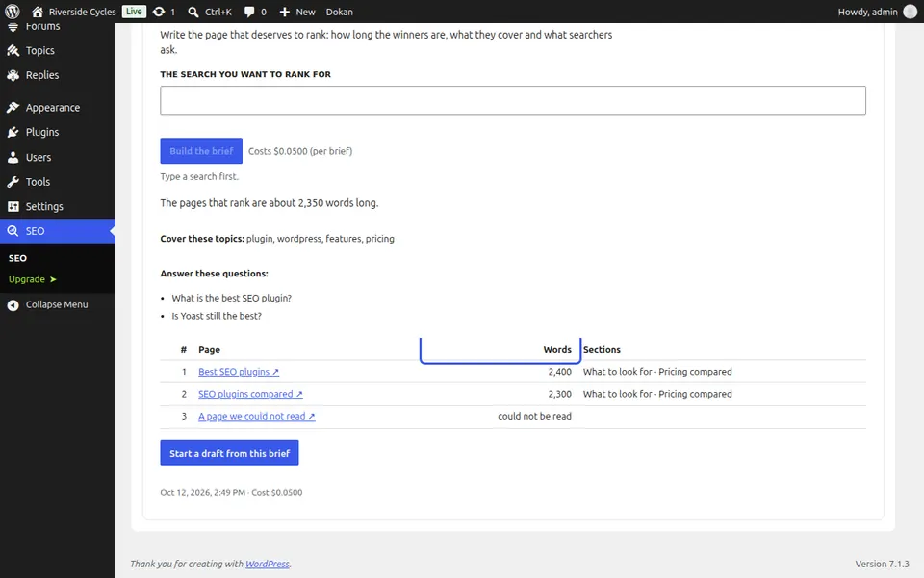Click the Users person icon
The height and width of the screenshot is (578, 924).
point(13,157)
